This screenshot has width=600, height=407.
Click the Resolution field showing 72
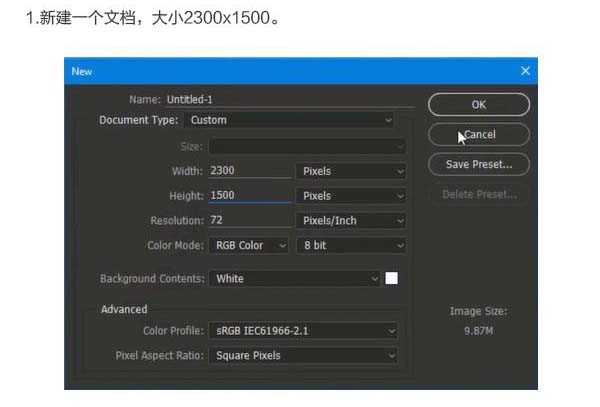[x=249, y=220]
